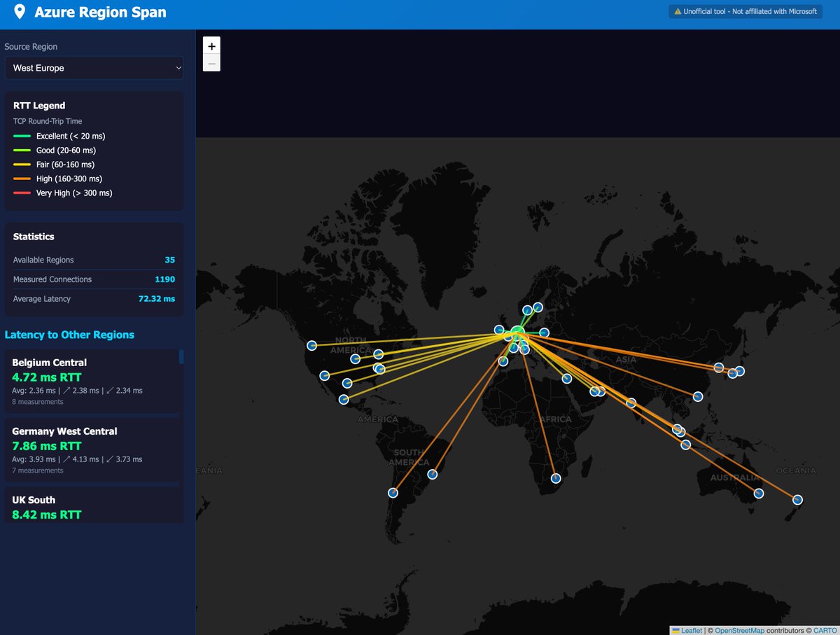Screen dimensions: 840x635
Task: Select the UK South latency card
Action: [x=92, y=505]
